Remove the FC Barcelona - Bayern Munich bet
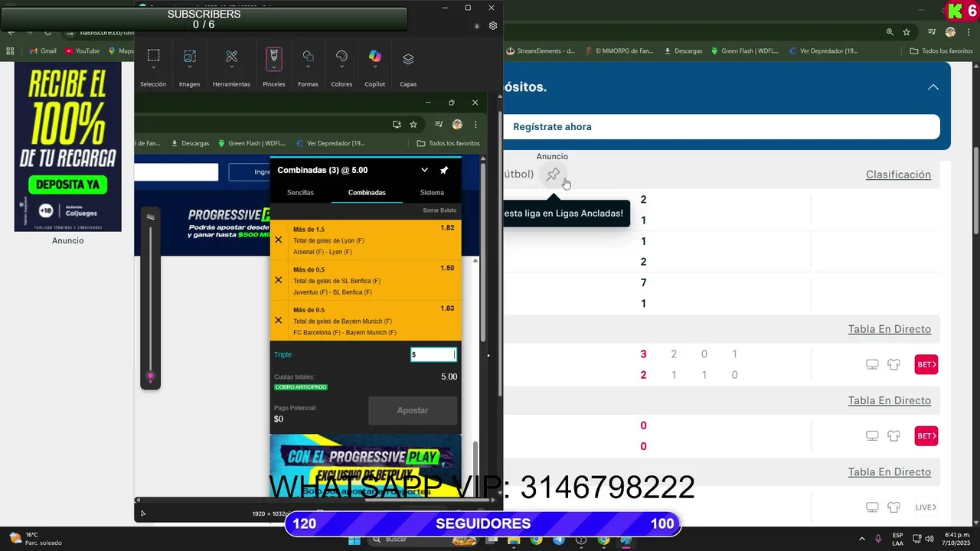 [x=279, y=320]
